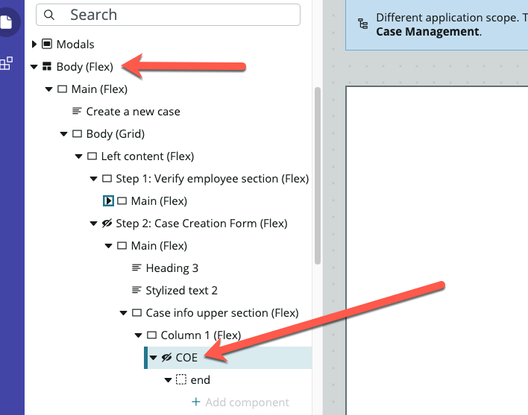Image resolution: width=528 pixels, height=415 pixels.
Task: Expand the boxed Main (Flex) arrow
Action: pyautogui.click(x=108, y=201)
